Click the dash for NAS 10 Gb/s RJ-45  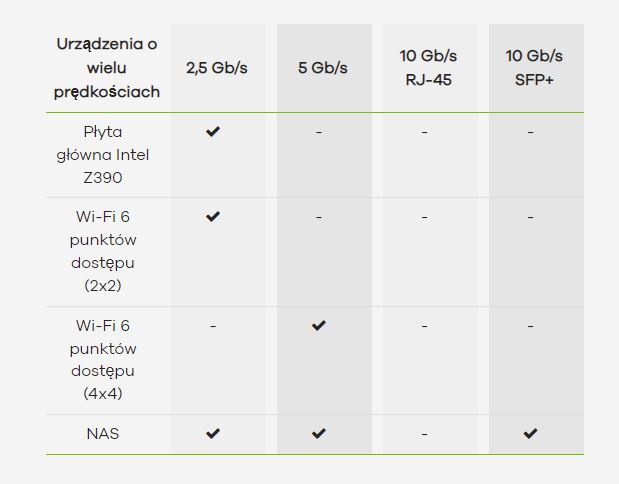[x=424, y=434]
